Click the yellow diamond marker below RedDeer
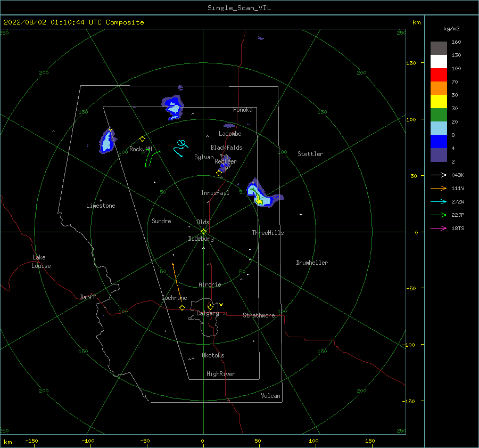Image resolution: width=479 pixels, height=448 pixels. [x=219, y=173]
